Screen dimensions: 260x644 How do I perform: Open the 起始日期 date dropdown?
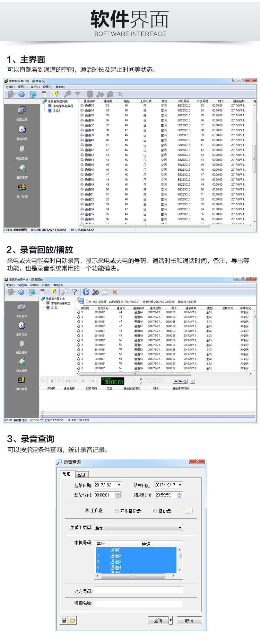pyautogui.click(x=119, y=485)
